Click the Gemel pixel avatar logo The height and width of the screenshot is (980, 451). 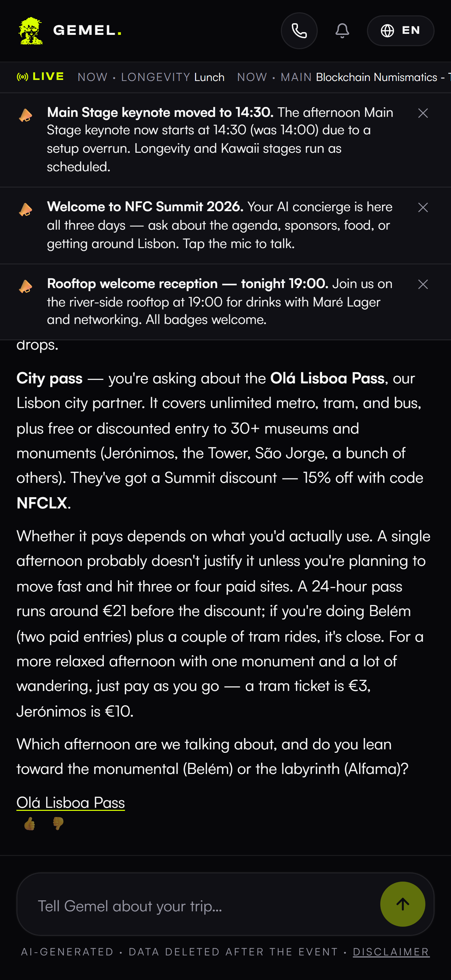tap(31, 31)
